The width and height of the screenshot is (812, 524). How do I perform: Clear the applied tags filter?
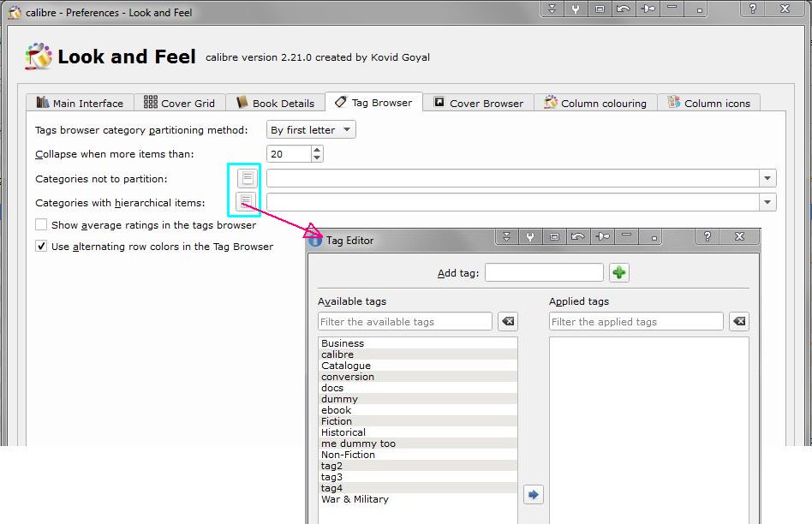739,322
